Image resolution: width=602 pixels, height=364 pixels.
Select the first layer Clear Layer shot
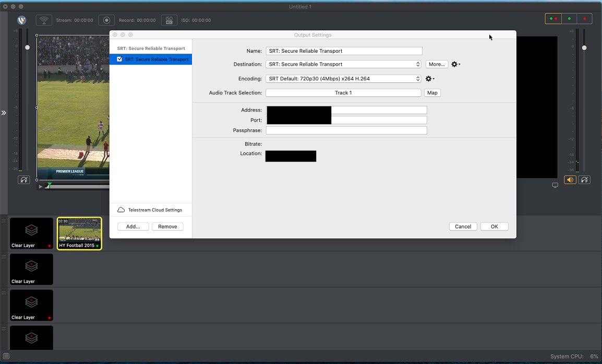click(x=31, y=233)
